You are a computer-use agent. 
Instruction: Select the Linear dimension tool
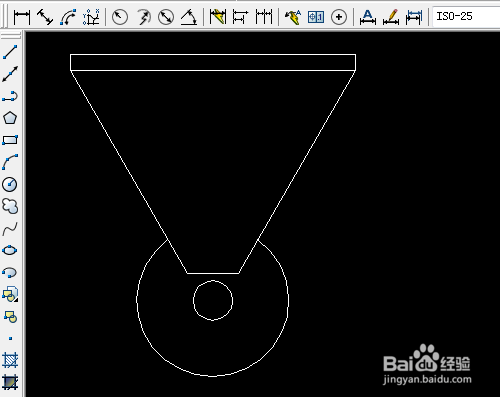[22, 17]
